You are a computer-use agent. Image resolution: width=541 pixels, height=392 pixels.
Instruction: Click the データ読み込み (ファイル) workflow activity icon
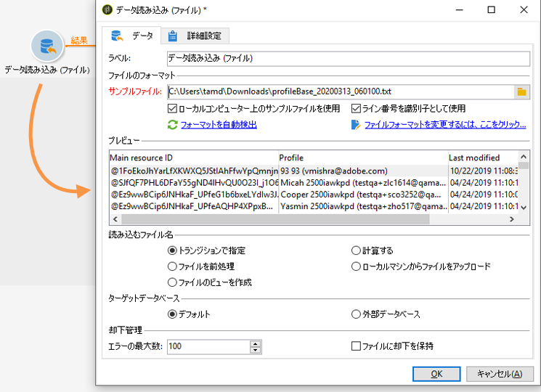[47, 46]
